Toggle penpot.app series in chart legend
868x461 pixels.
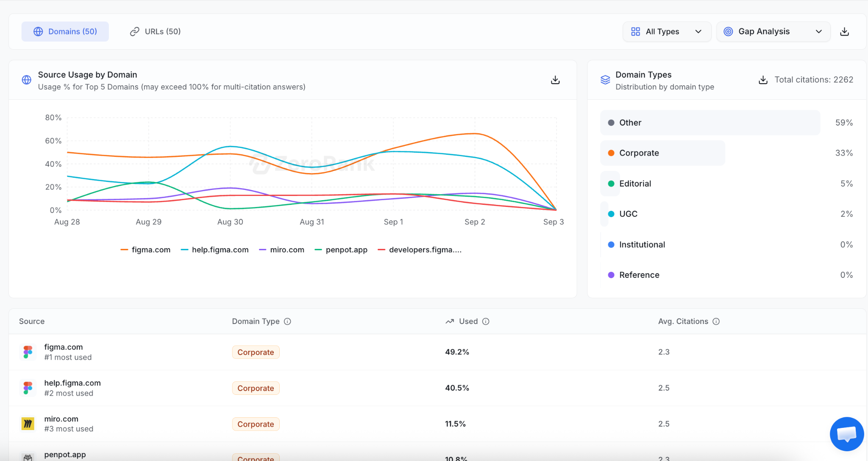[x=341, y=250]
